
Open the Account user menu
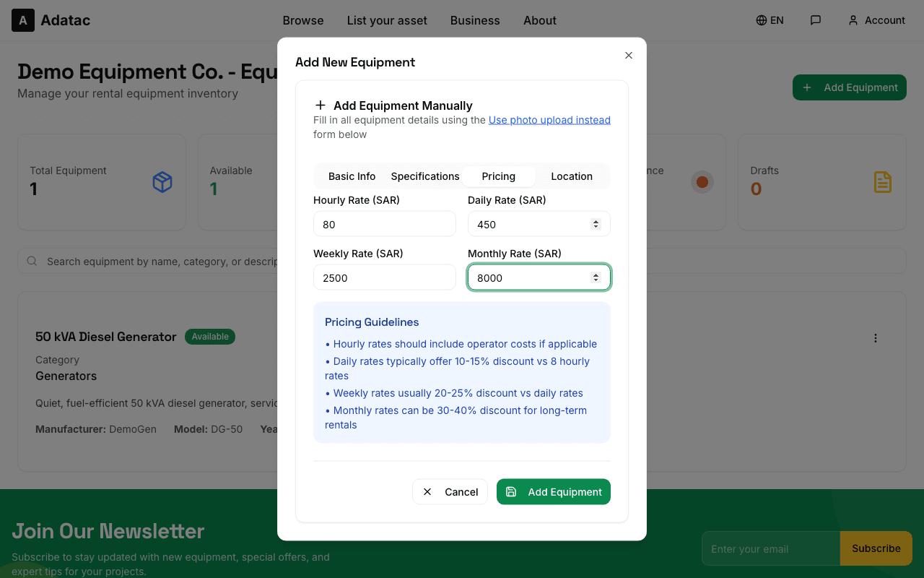[876, 20]
